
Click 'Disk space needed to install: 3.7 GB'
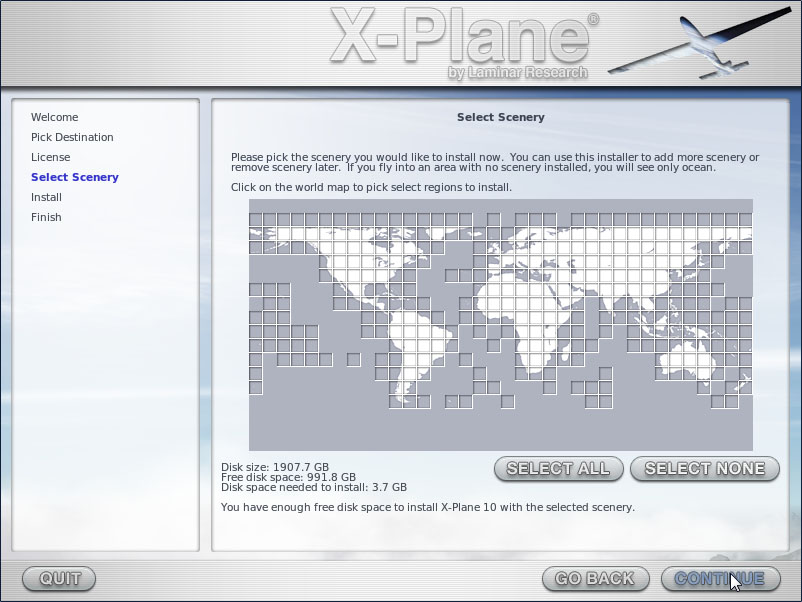coord(314,487)
